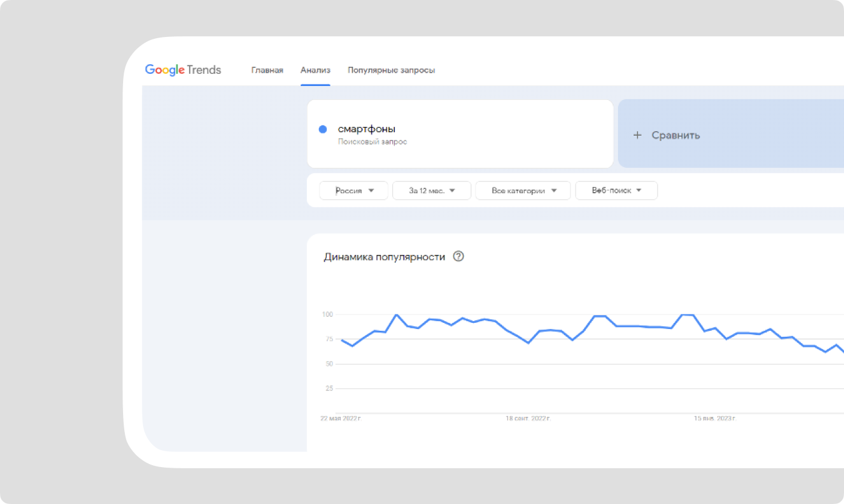The height and width of the screenshot is (504, 844).
Task: Click the 100 value on chart y-axis
Action: click(327, 314)
